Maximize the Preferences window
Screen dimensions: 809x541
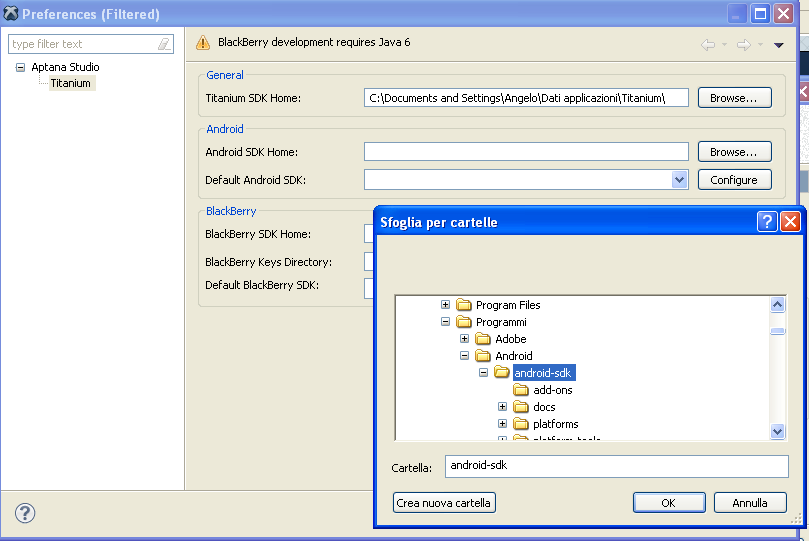[x=760, y=14]
